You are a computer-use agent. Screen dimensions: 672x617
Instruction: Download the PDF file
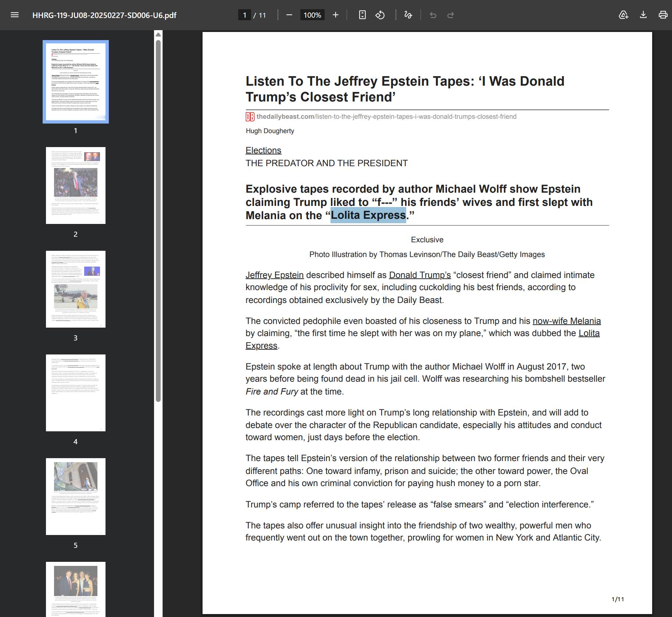[643, 15]
